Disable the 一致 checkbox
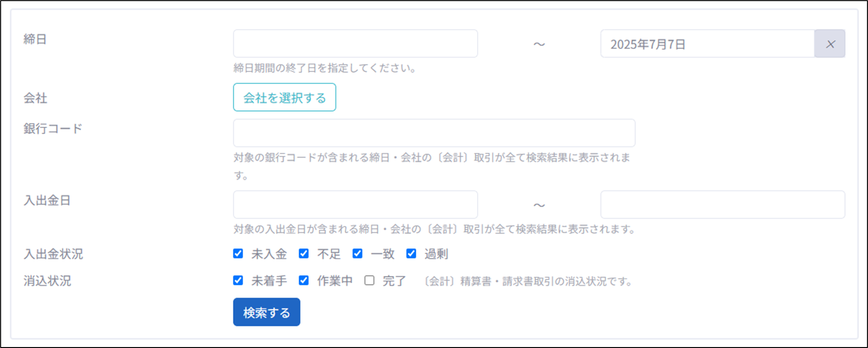This screenshot has width=868, height=348. pos(358,253)
